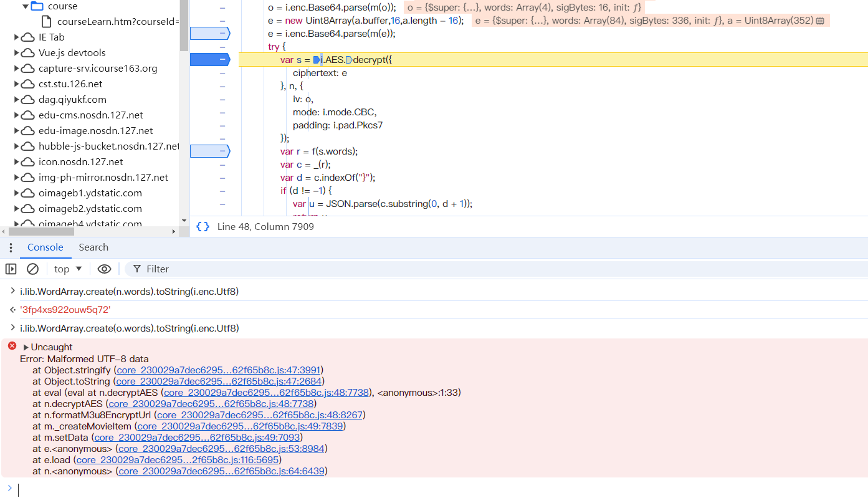Click the console entry using o.words
The height and width of the screenshot is (503, 868).
(130, 328)
